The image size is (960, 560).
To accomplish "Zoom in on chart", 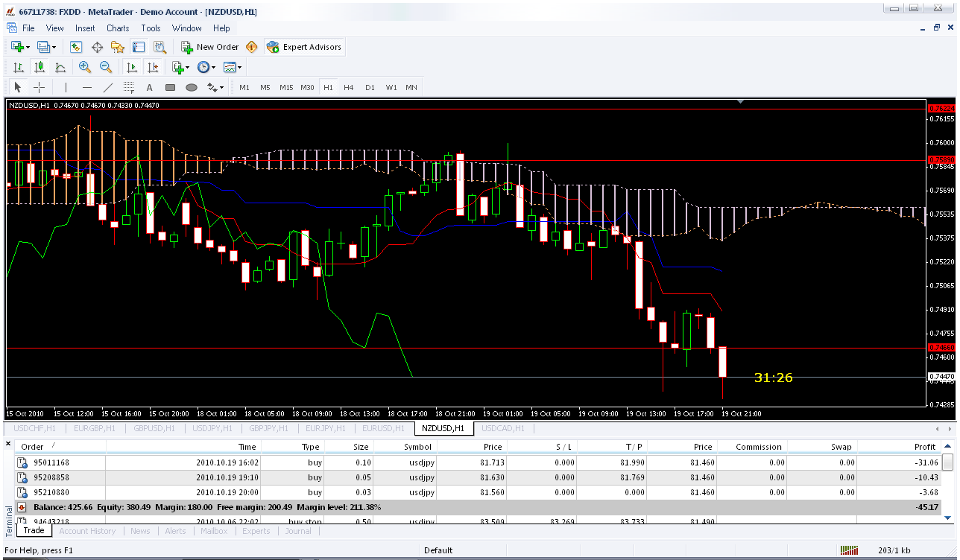I will tap(85, 67).
